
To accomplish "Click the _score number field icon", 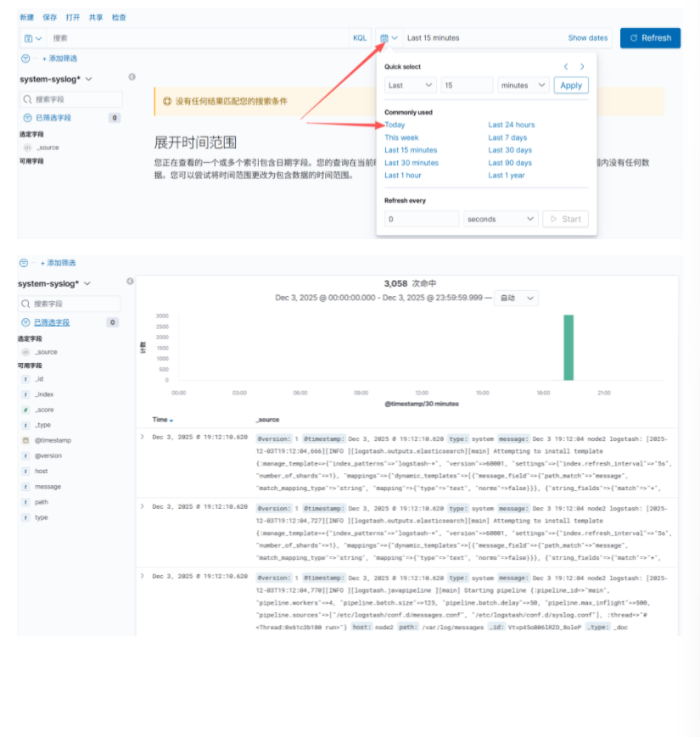I will point(25,410).
